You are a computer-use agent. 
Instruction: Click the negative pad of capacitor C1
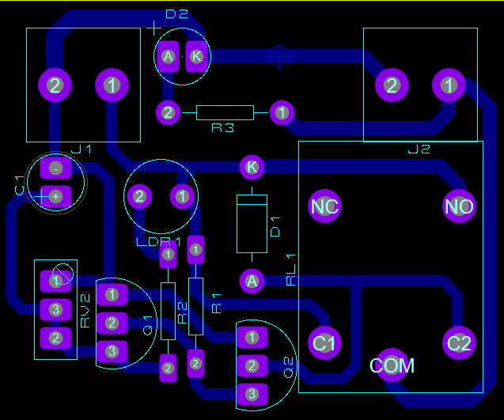(x=55, y=168)
